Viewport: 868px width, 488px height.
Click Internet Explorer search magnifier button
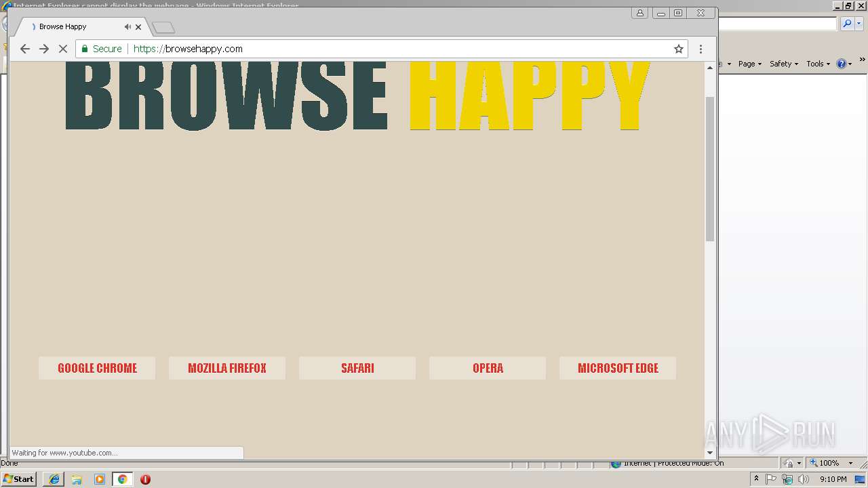[x=847, y=24]
